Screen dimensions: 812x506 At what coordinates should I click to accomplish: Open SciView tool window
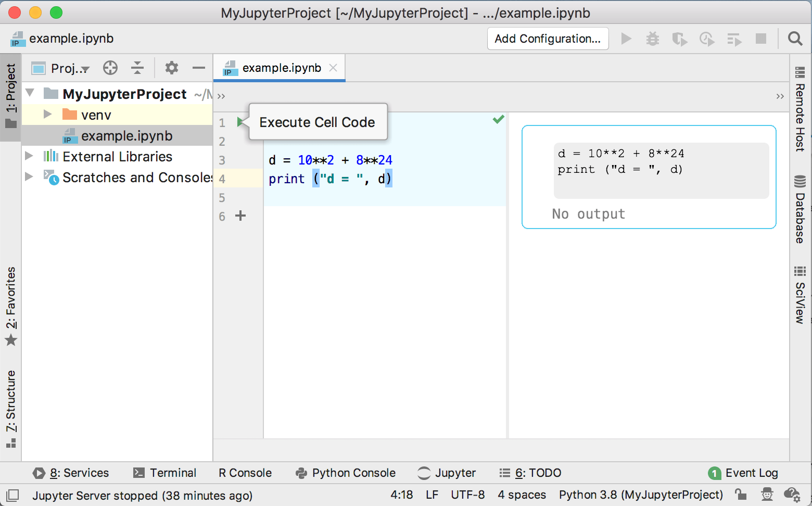[800, 295]
